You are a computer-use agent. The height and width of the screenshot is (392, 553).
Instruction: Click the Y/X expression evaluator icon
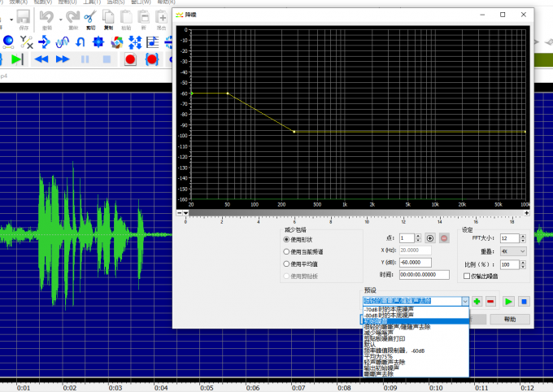[x=26, y=42]
